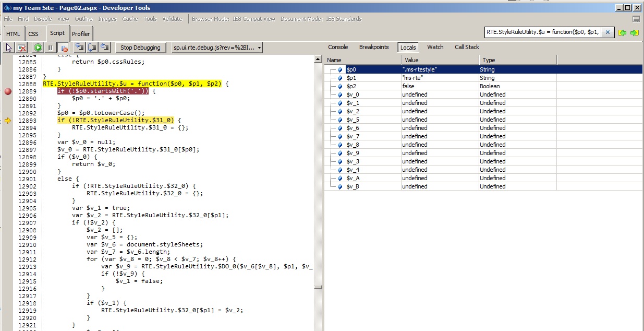
Task: Set a breakpoint next to line 12905
Action: (7, 208)
